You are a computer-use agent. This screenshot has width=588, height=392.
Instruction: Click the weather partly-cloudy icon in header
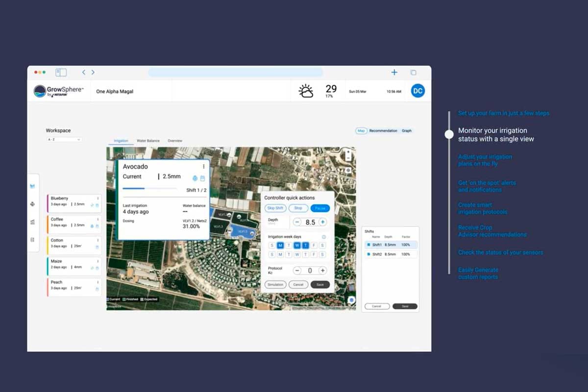pyautogui.click(x=306, y=91)
